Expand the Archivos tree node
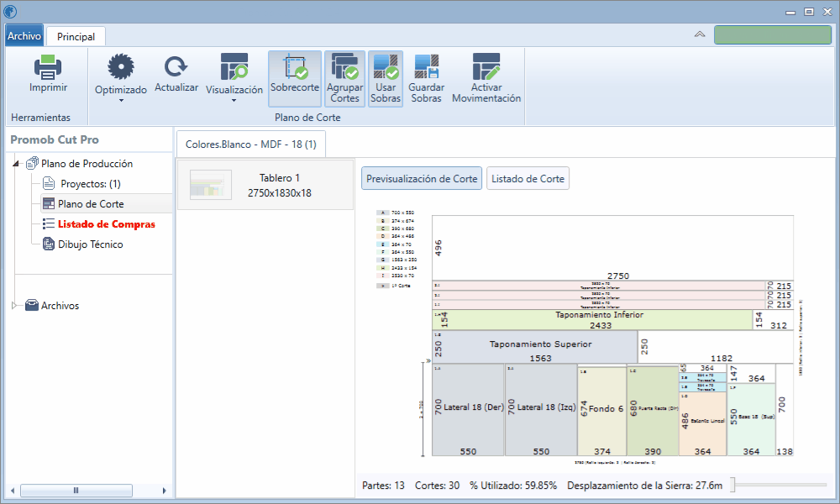 pyautogui.click(x=14, y=305)
